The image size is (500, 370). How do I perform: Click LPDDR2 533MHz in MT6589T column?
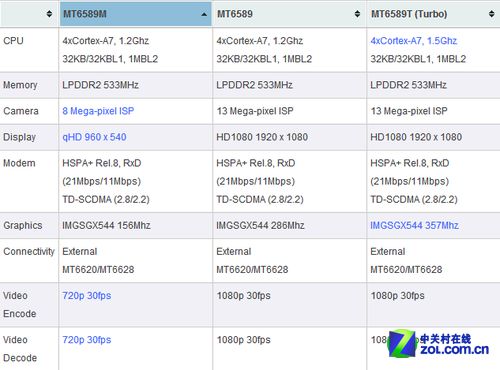pyautogui.click(x=408, y=85)
